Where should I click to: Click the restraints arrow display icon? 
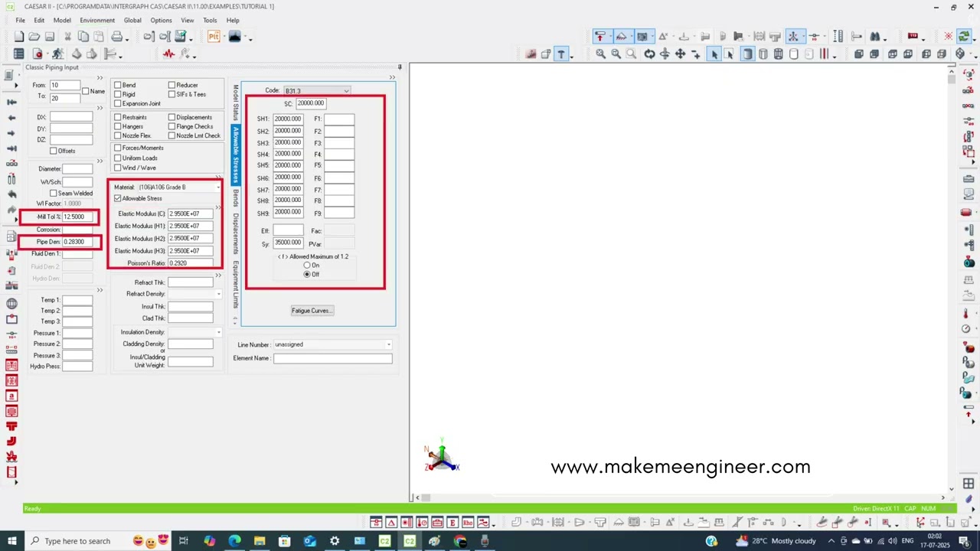coord(600,37)
